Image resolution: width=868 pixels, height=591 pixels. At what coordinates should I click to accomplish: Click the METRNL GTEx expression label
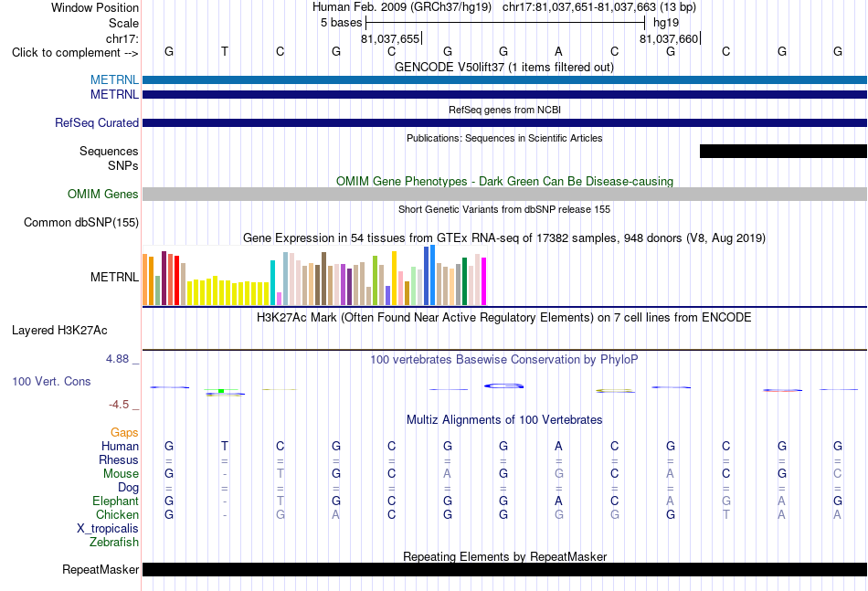coord(114,277)
